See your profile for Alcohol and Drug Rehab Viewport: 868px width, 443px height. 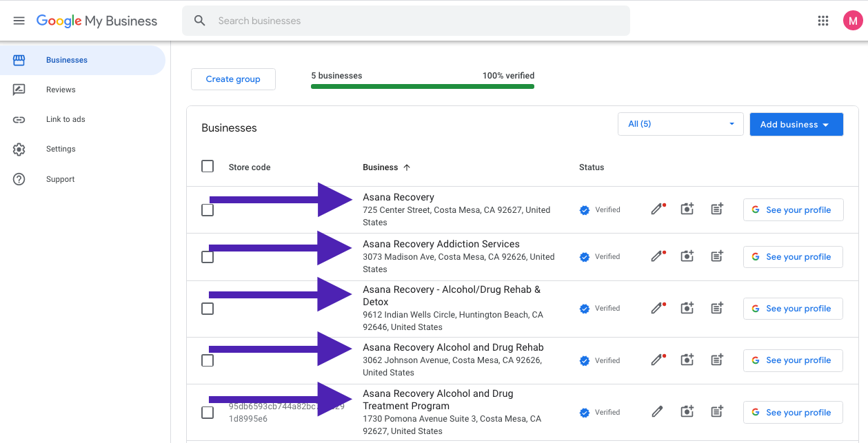tap(793, 360)
